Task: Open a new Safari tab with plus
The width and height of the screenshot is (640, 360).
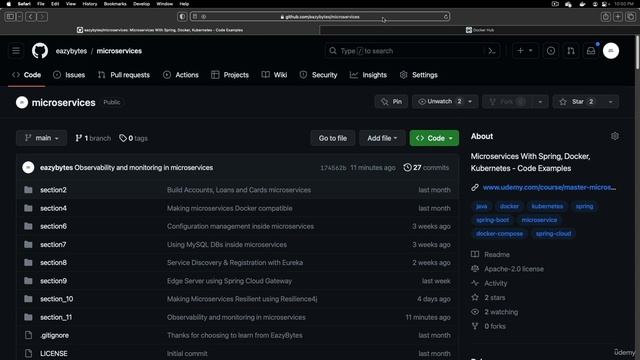Action: [618, 17]
